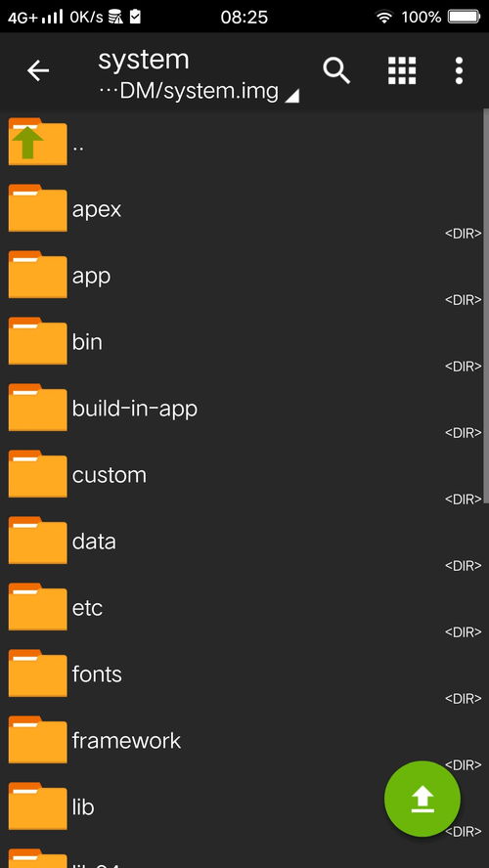Open the build-in-app folder
This screenshot has width=489, height=868.
[x=244, y=409]
